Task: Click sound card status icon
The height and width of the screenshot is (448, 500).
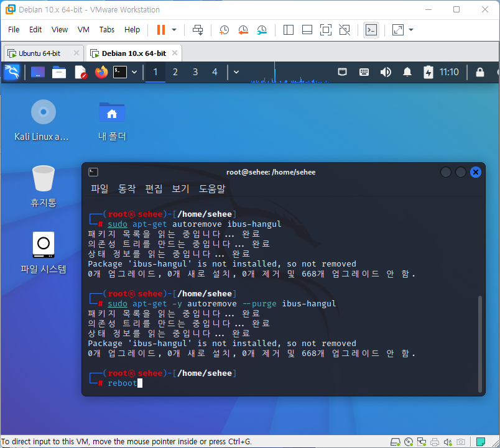Action: [448, 442]
